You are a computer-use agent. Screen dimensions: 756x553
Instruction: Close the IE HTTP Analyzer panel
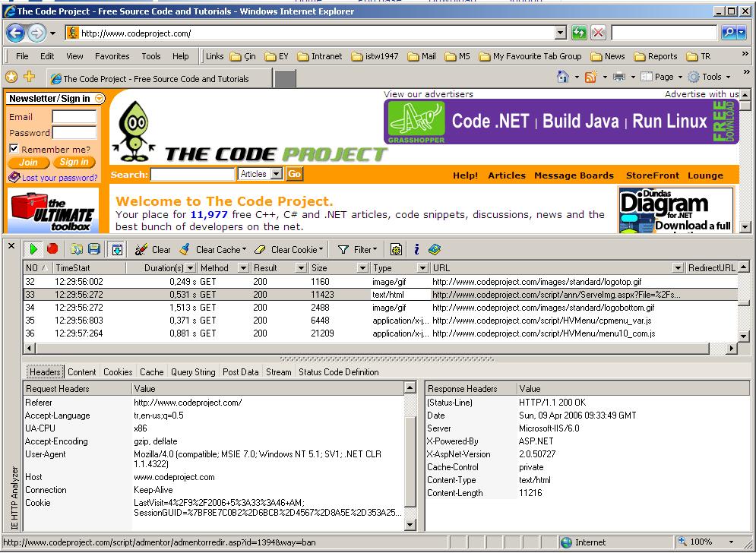[x=11, y=246]
